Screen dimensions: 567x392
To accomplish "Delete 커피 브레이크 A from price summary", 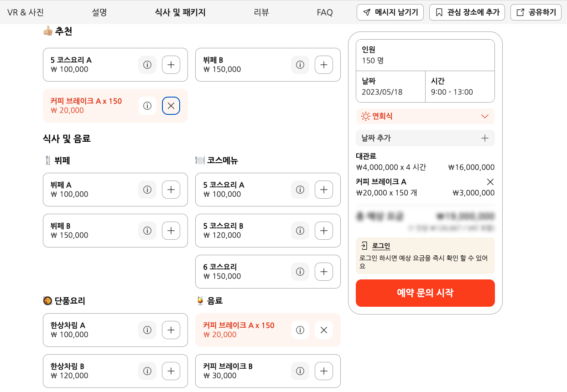I will (x=490, y=182).
